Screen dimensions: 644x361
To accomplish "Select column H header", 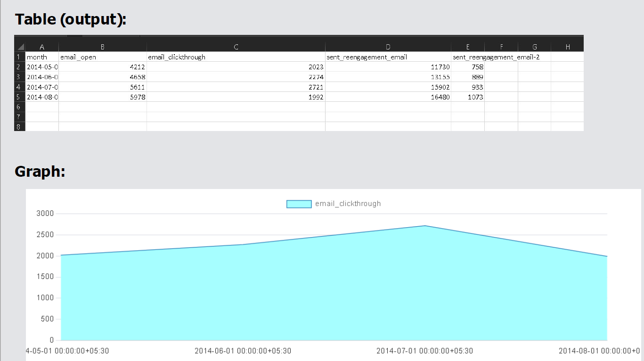I will pos(567,47).
